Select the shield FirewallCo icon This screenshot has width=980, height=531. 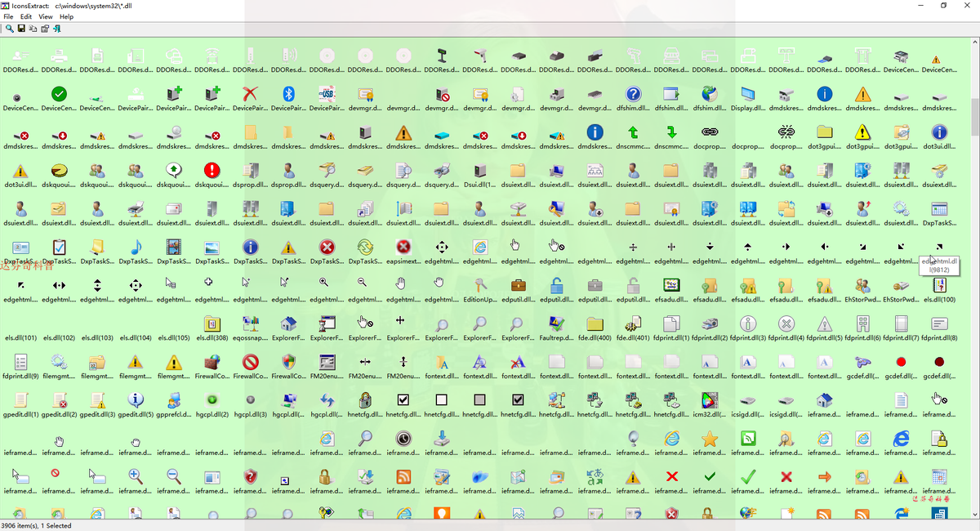[x=288, y=362]
